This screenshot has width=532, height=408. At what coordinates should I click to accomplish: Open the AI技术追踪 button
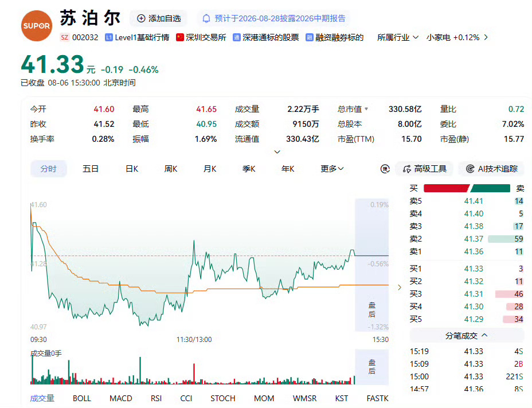click(x=491, y=169)
